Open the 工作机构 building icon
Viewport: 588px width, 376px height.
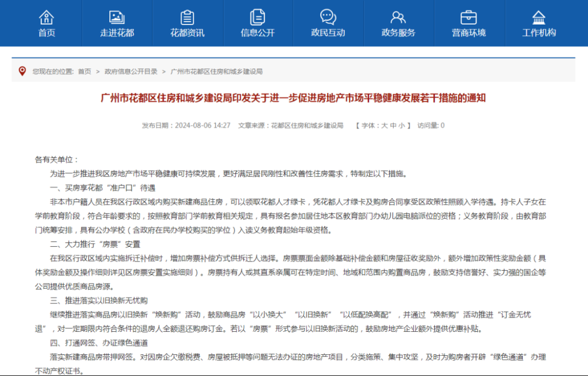(539, 17)
